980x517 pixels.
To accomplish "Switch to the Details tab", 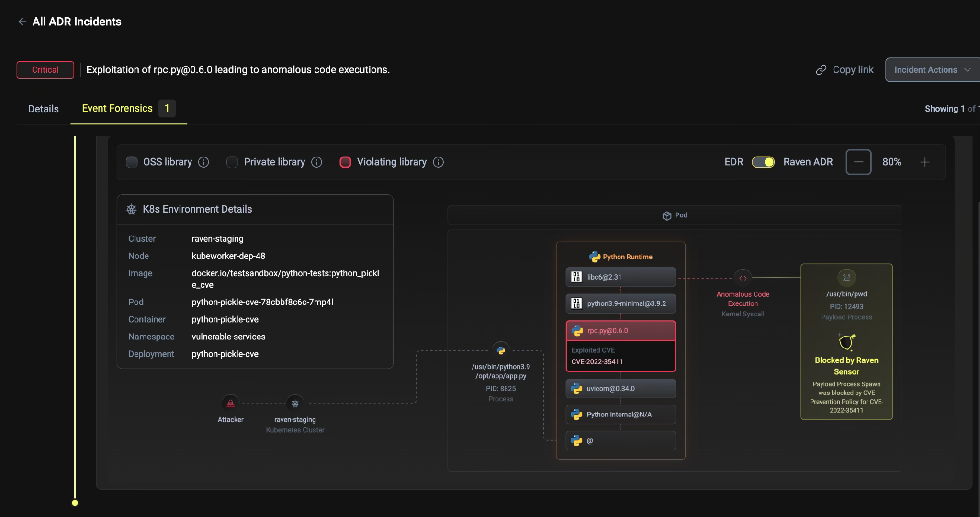I will coord(44,109).
